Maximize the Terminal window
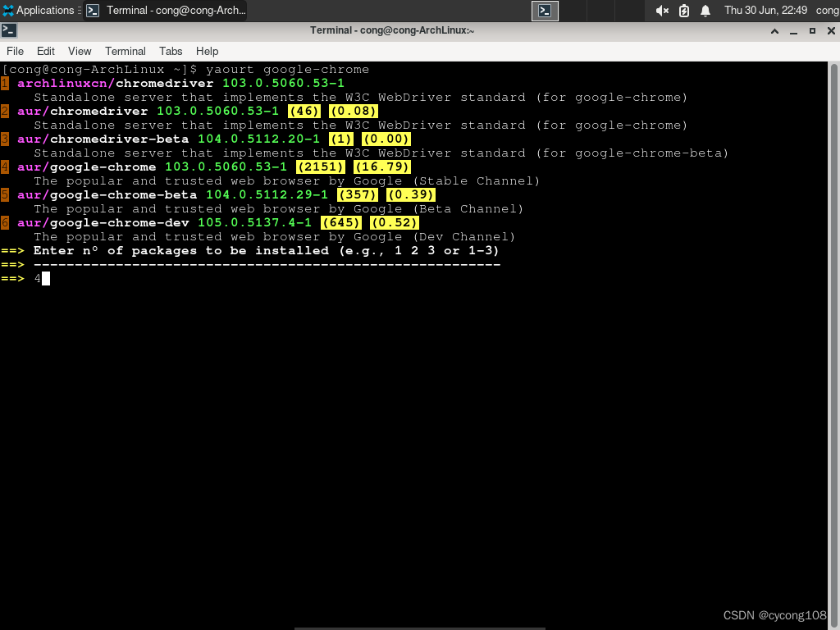840x630 pixels. [x=812, y=31]
